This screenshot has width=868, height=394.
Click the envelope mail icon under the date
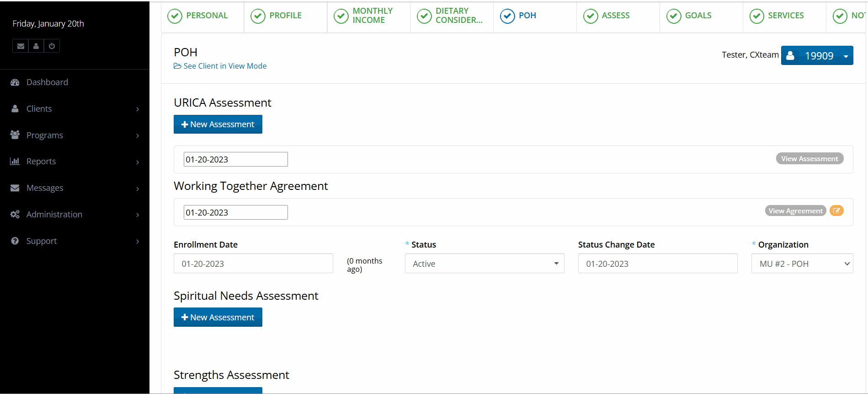coord(21,46)
